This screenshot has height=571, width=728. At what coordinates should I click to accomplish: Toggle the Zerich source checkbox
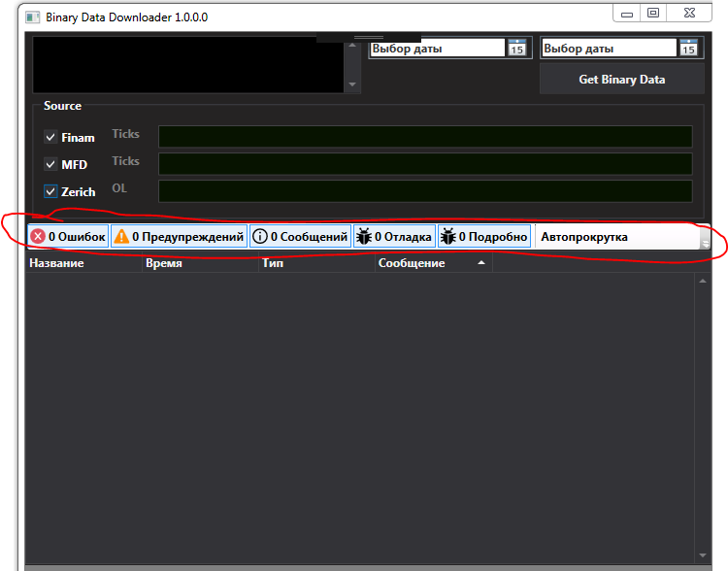(51, 192)
